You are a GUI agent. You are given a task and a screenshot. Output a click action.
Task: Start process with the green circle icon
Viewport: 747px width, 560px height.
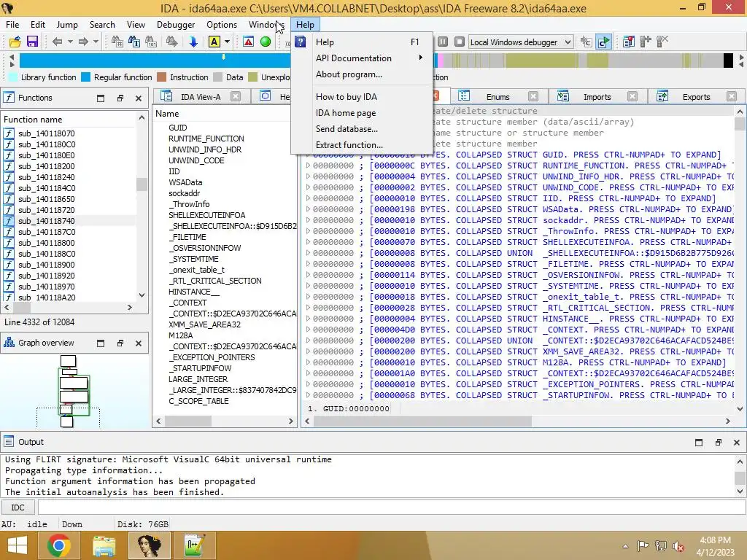[266, 42]
